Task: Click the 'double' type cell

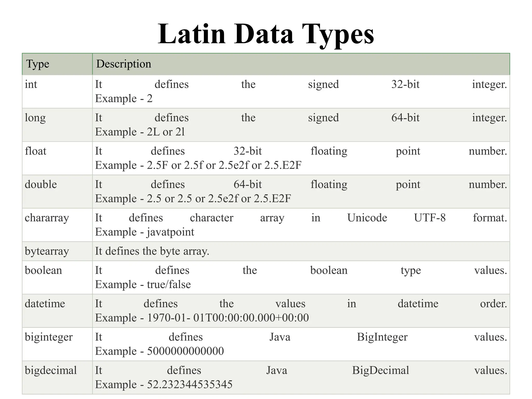Action: click(x=57, y=191)
